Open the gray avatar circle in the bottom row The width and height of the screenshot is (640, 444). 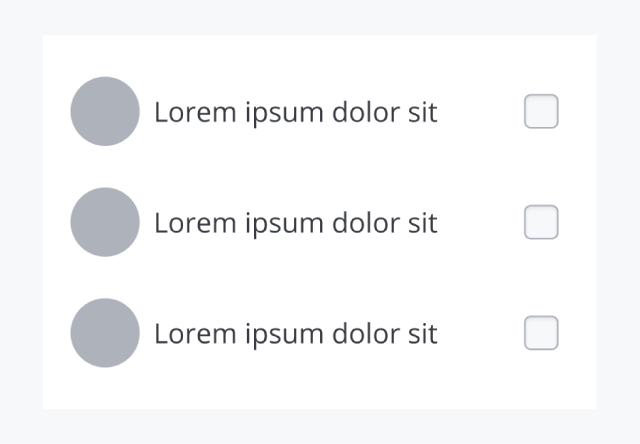click(105, 333)
